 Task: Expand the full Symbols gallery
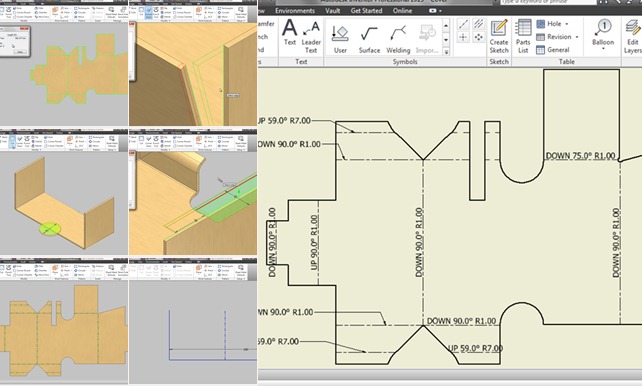(x=446, y=52)
